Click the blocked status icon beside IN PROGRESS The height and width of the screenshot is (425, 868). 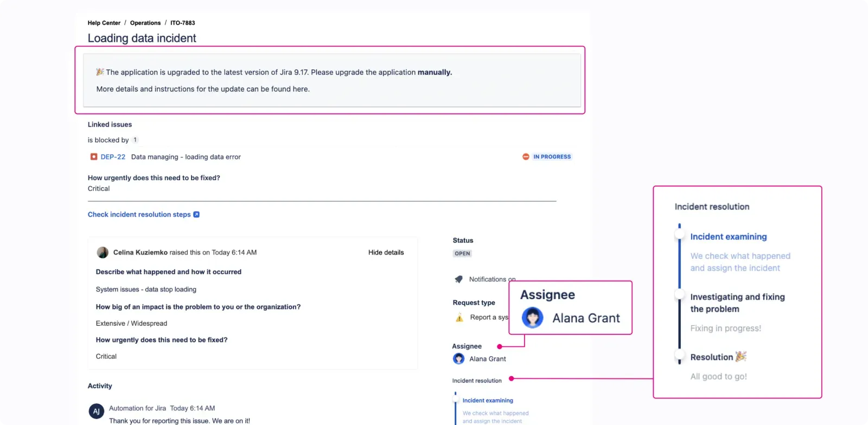click(526, 157)
